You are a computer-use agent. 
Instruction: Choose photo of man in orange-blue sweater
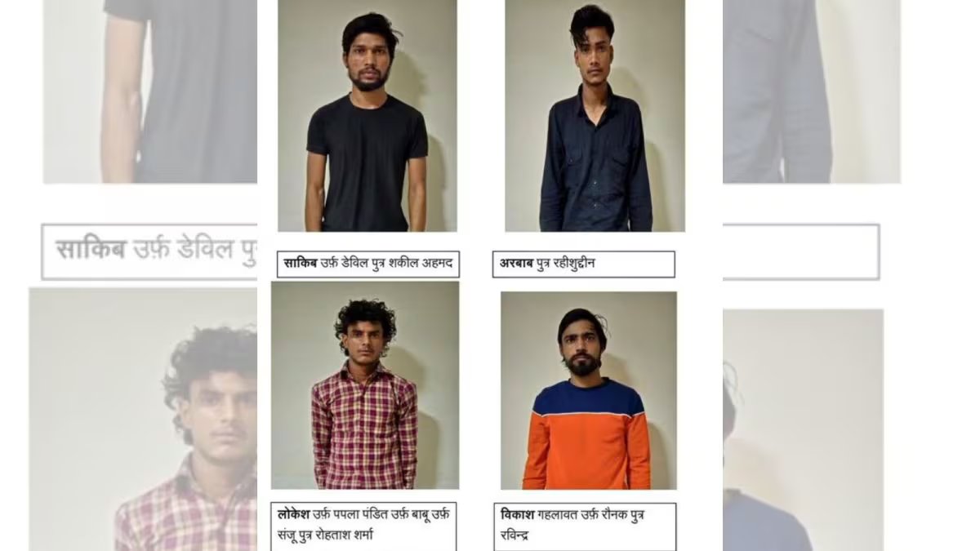pyautogui.click(x=589, y=390)
